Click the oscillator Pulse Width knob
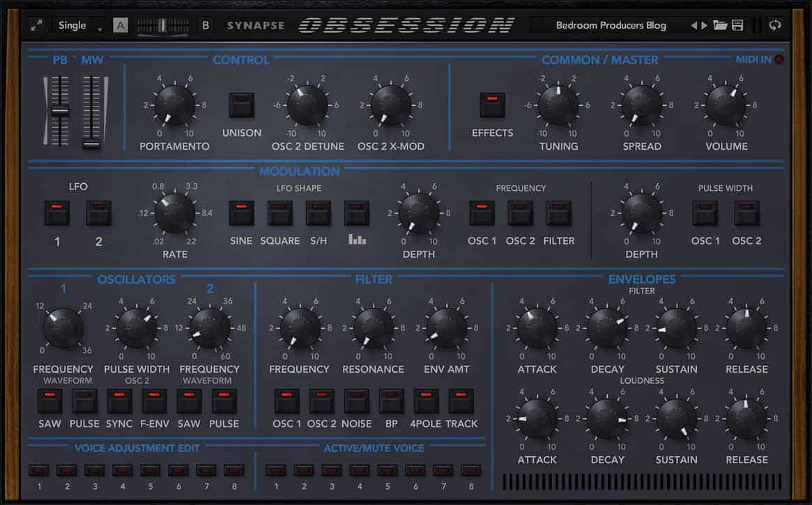 point(136,328)
